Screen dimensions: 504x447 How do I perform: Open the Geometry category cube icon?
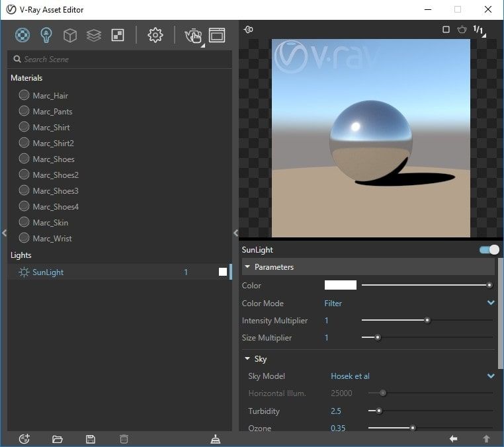[x=70, y=35]
